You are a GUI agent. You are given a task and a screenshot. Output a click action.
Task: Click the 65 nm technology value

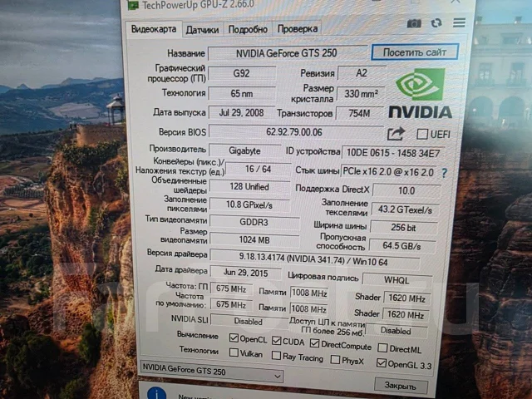[x=242, y=94]
